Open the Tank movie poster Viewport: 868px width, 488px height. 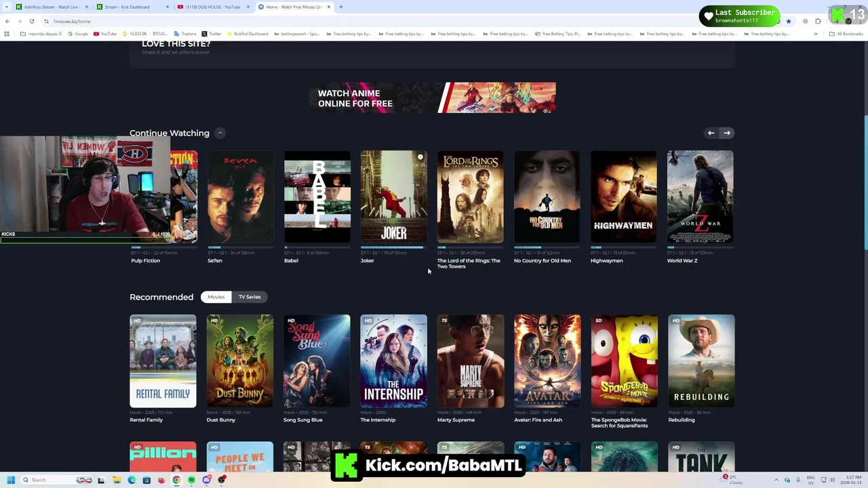click(x=701, y=456)
